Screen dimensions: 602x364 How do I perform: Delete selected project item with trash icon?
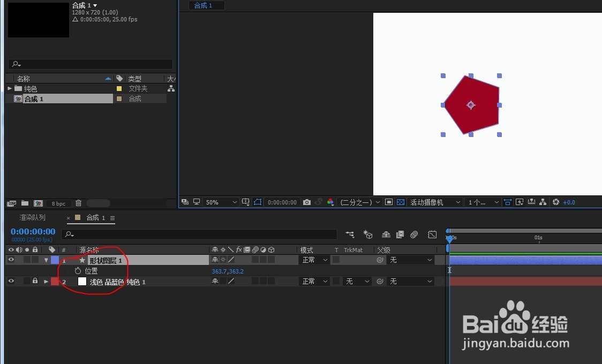click(78, 203)
